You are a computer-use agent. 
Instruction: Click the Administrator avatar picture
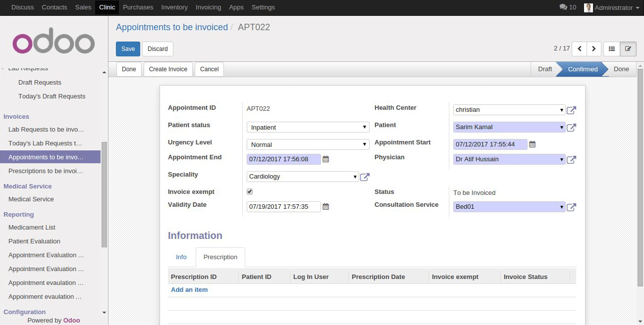589,7
